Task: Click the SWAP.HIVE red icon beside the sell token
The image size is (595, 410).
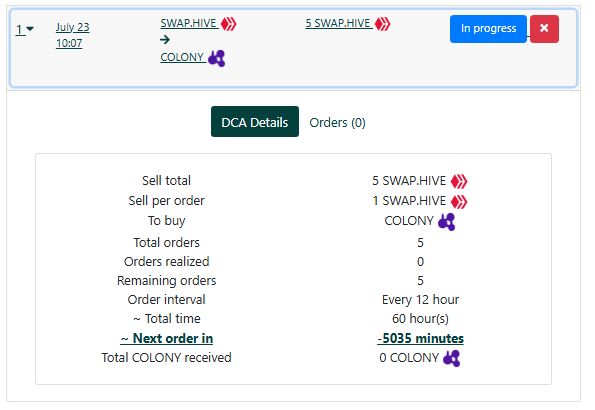Action: click(x=229, y=24)
